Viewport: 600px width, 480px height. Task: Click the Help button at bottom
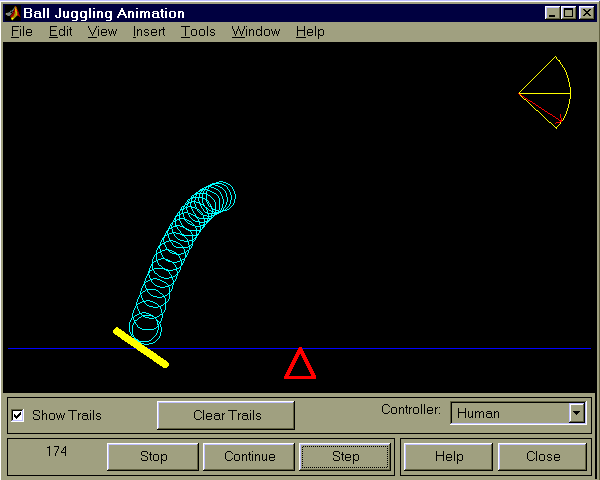click(x=448, y=456)
